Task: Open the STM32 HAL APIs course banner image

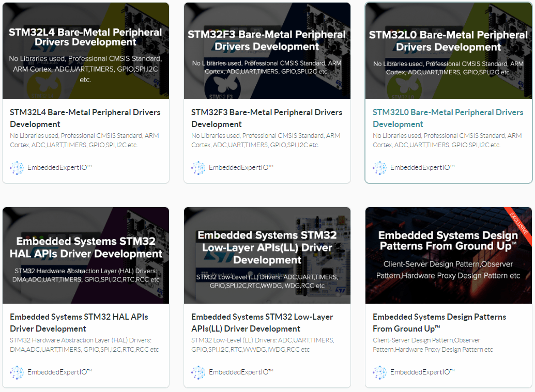Action: click(x=86, y=255)
